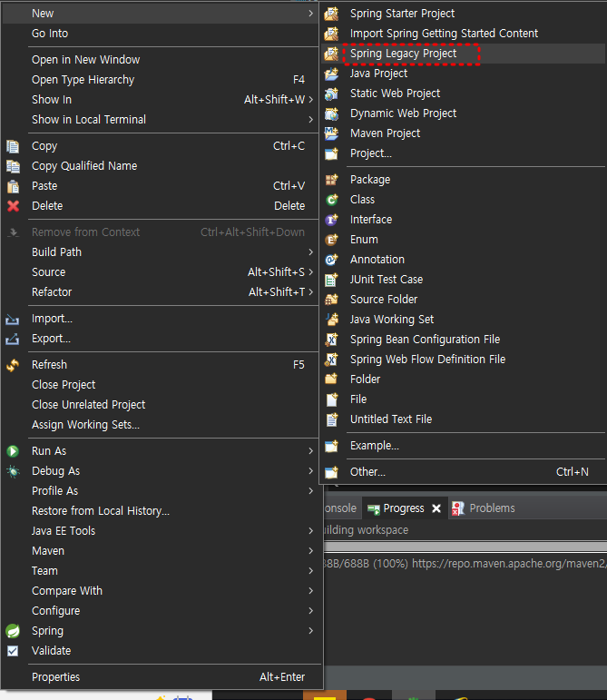The height and width of the screenshot is (700, 607).
Task: Expand the Java EE Tools submenu arrow
Action: [311, 531]
